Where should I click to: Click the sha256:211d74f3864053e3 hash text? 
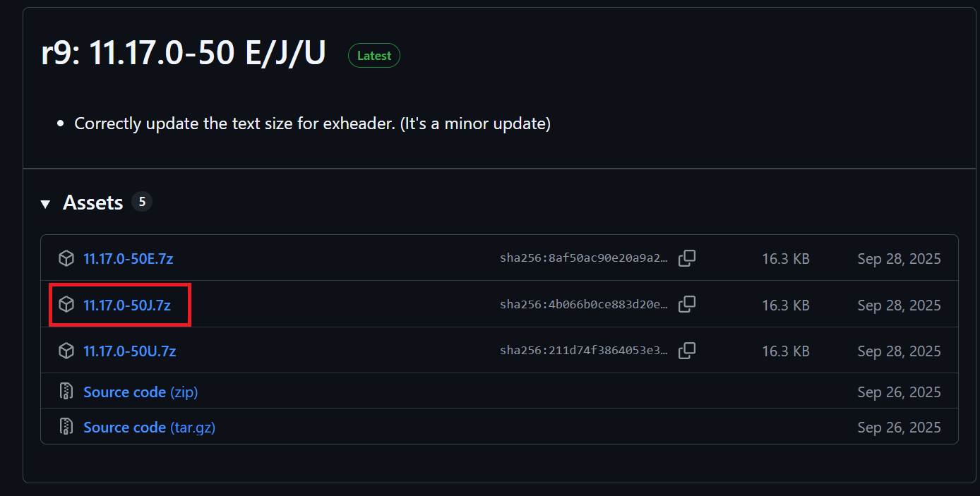coord(583,351)
